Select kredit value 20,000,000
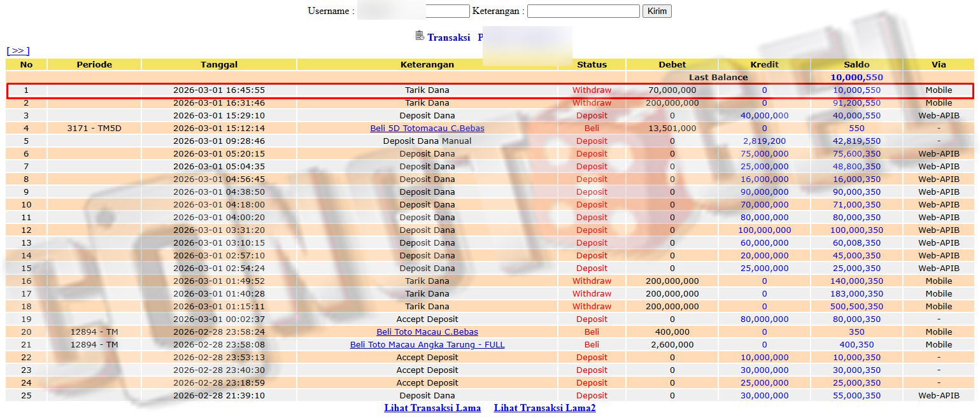The width and height of the screenshot is (980, 420). pos(764,255)
